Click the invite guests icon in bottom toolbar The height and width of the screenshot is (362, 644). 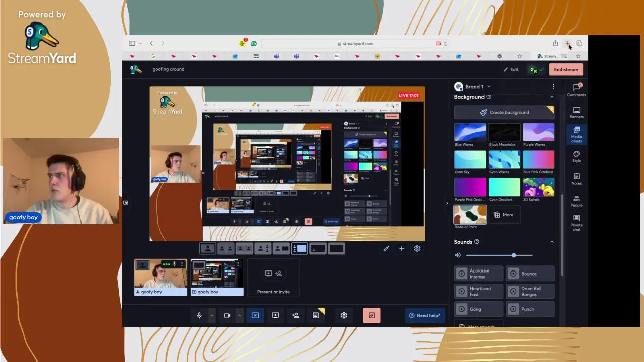coord(295,315)
